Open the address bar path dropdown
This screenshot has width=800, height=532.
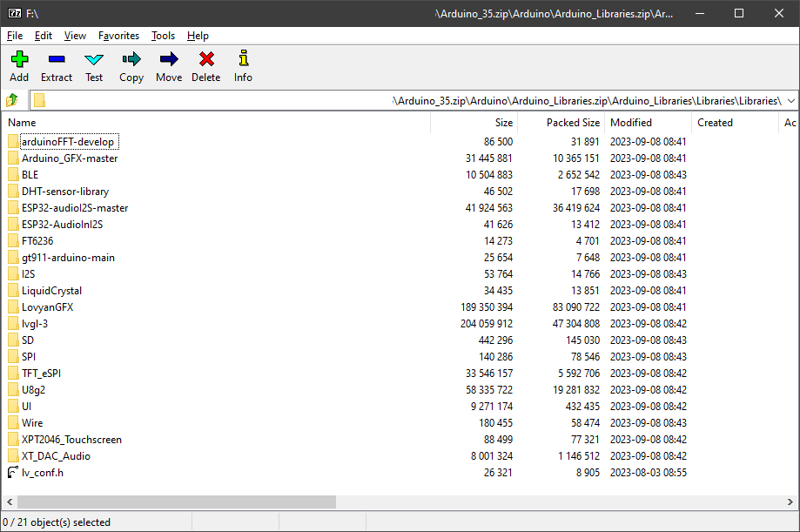coord(790,101)
